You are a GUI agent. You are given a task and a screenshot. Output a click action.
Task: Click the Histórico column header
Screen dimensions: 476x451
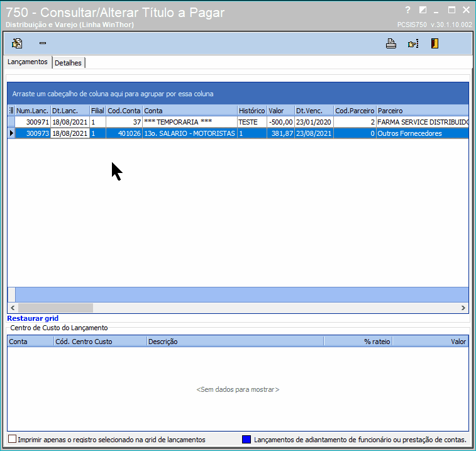point(252,111)
